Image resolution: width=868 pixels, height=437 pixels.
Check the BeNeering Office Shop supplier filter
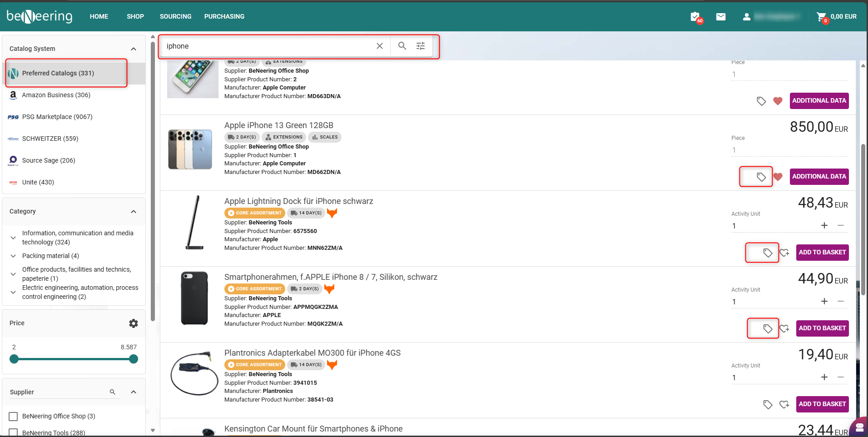click(x=14, y=416)
